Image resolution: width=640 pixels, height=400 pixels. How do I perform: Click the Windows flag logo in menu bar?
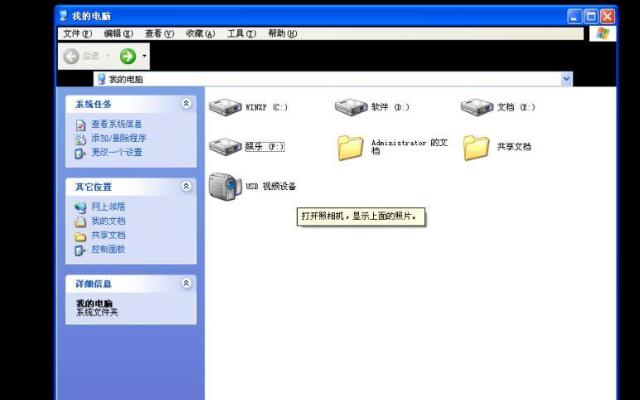[602, 33]
